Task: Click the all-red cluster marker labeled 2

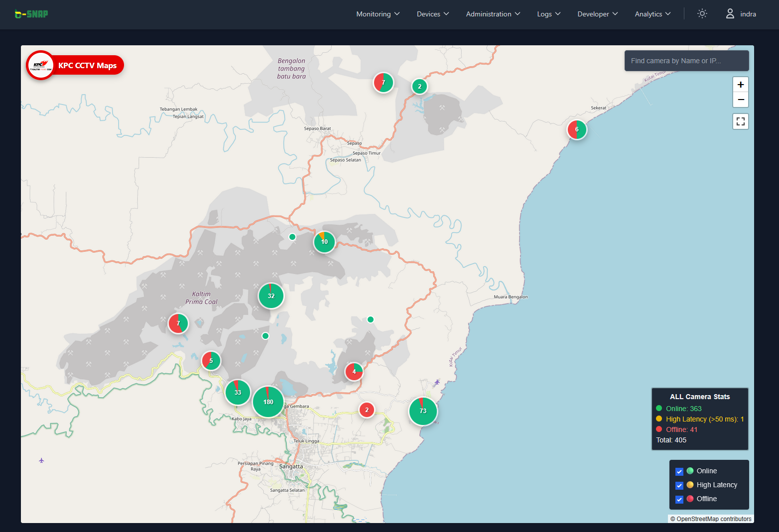Action: (x=367, y=410)
